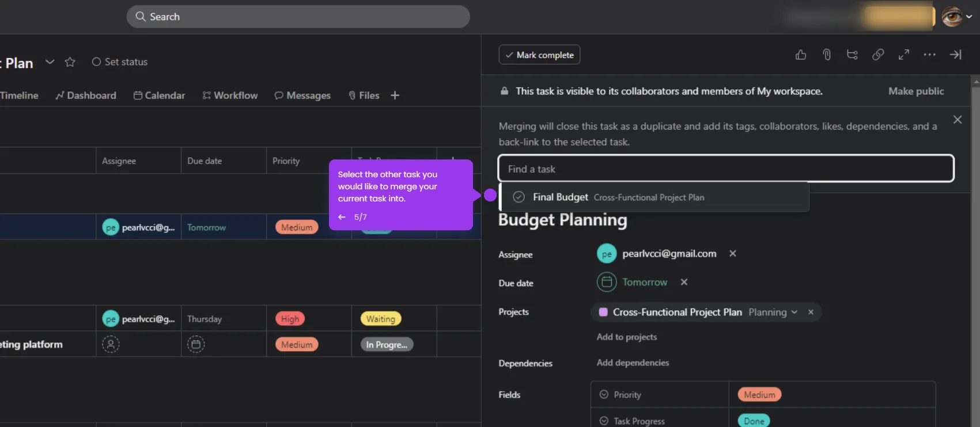The width and height of the screenshot is (980, 427).
Task: Select Final Budget from suggestions
Action: tap(654, 197)
